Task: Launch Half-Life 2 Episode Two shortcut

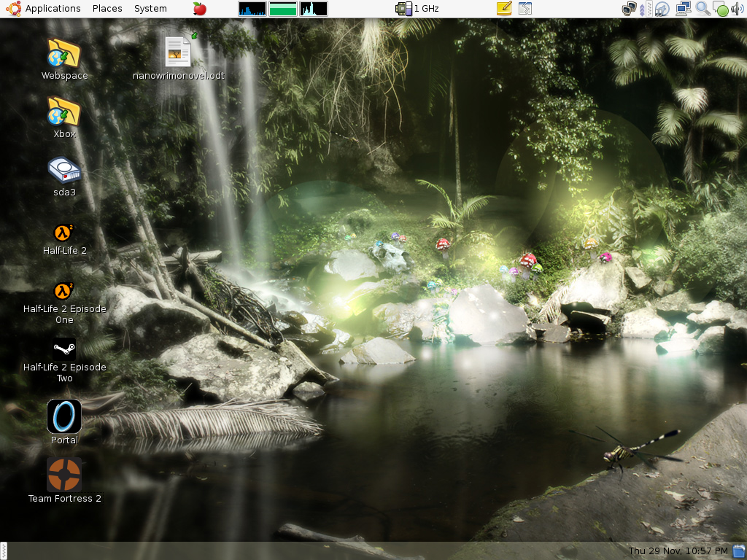Action: pos(64,349)
